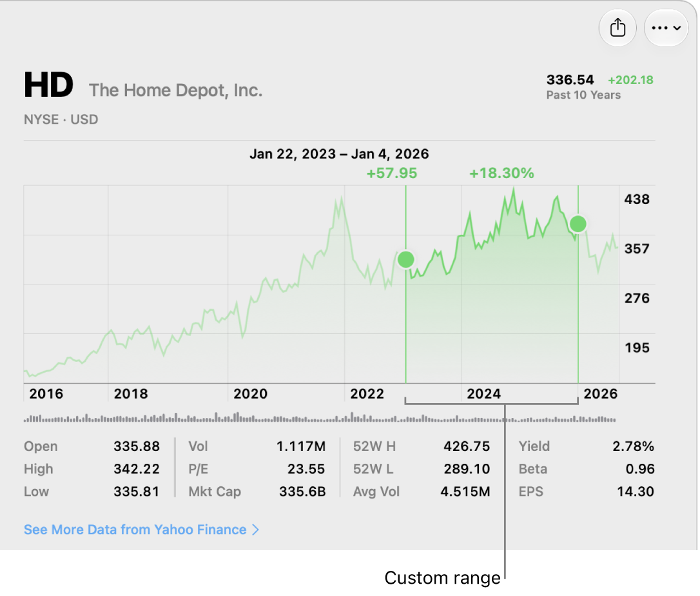Open the more options ellipsis menu
Image resolution: width=700 pixels, height=596 pixels.
(666, 28)
